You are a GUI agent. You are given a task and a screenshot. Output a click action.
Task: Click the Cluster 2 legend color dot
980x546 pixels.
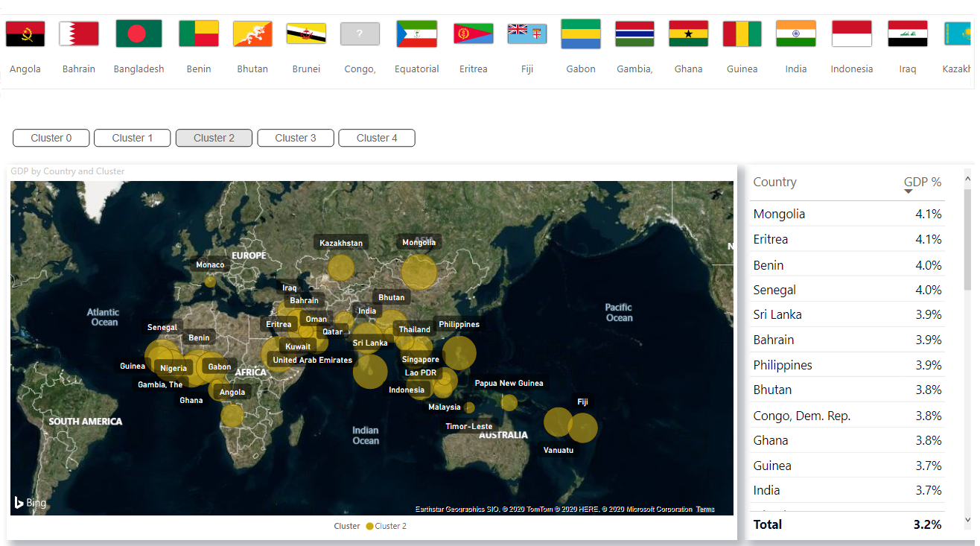(x=369, y=526)
